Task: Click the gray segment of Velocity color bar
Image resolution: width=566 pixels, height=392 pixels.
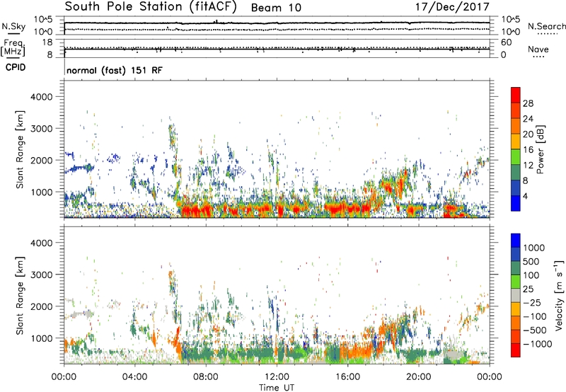Action: pos(516,295)
